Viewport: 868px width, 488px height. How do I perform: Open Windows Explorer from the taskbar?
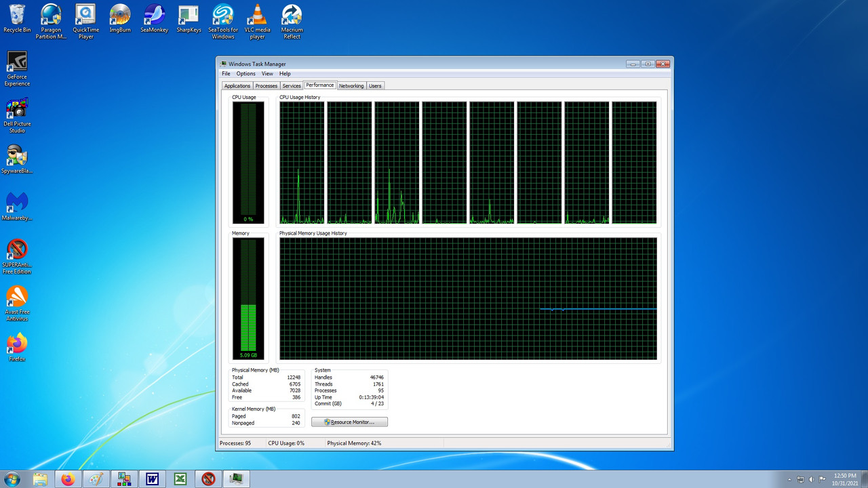click(41, 479)
